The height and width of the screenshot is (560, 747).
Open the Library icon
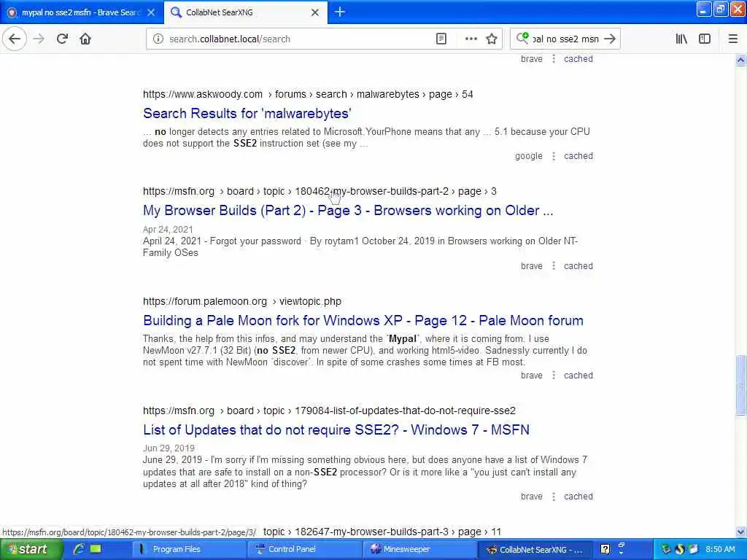(x=681, y=39)
